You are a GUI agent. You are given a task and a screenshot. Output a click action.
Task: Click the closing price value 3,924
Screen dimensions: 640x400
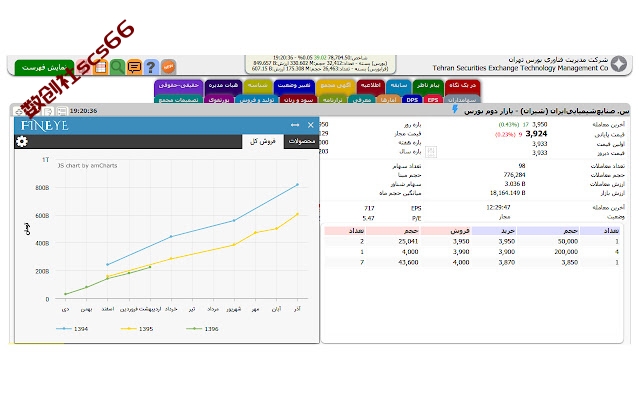pyautogui.click(x=536, y=133)
